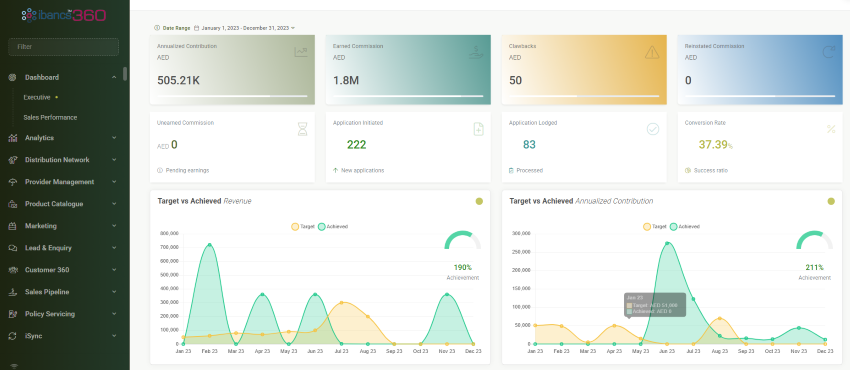Click the Success ratio coin icon
The width and height of the screenshot is (850, 370).
coord(688,170)
